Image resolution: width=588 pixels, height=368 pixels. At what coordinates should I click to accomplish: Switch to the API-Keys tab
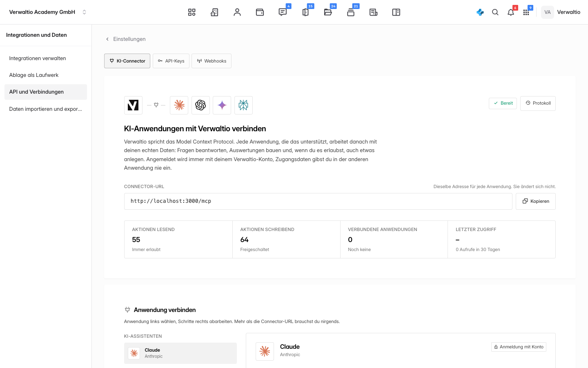[171, 61]
